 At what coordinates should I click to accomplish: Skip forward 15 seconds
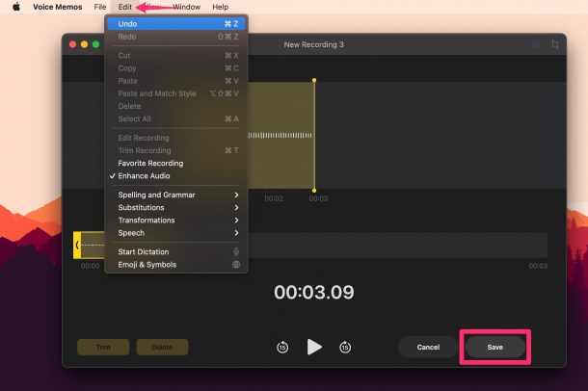tap(345, 347)
